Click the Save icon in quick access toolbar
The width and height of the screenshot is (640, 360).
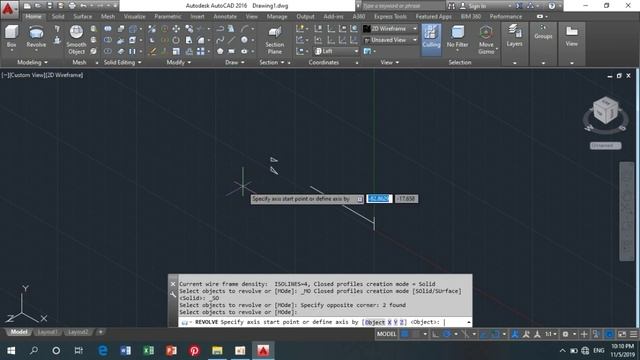point(49,6)
